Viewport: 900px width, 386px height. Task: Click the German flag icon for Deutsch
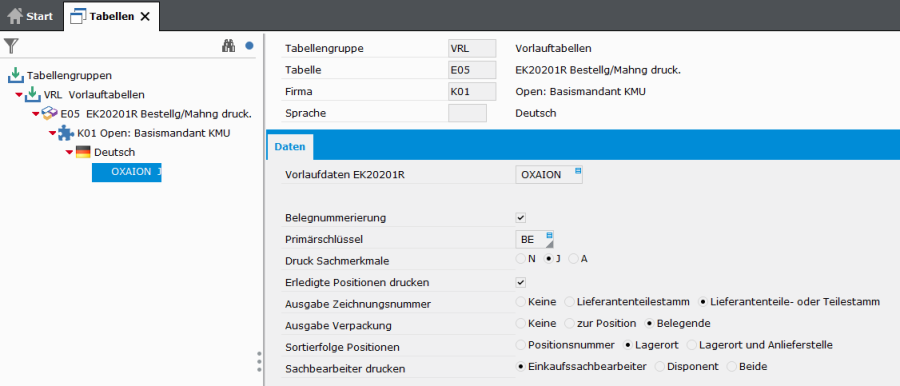(x=83, y=152)
